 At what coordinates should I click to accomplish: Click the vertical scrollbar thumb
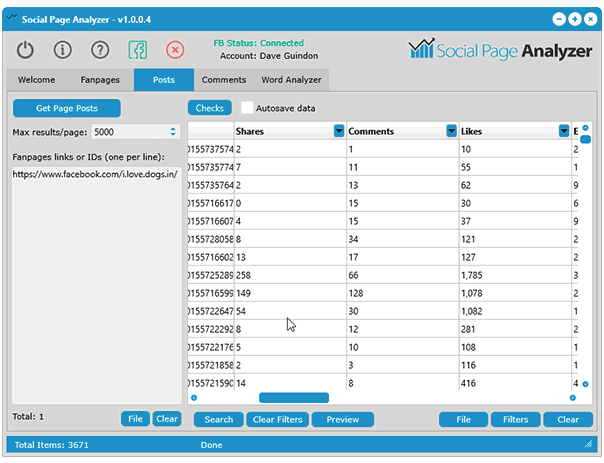click(586, 139)
